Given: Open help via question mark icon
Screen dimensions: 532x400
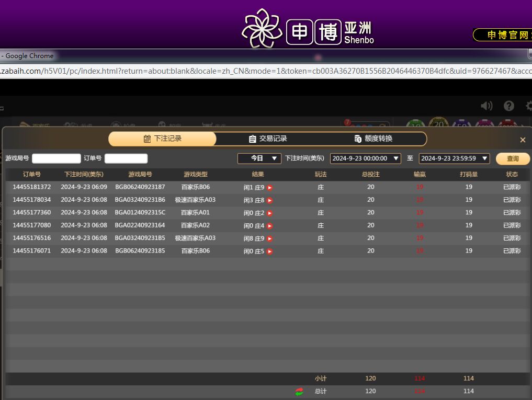Looking at the screenshot, I should click(509, 106).
